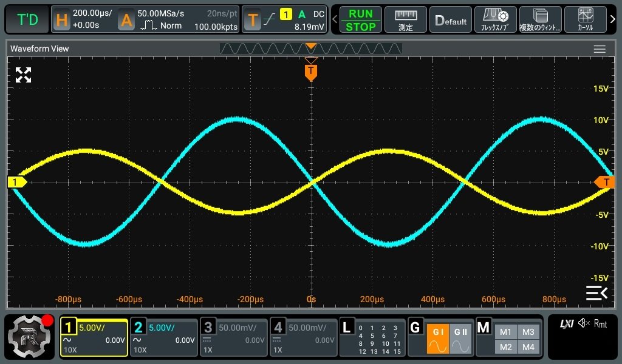Image resolution: width=622 pixels, height=364 pixels.
Task: Enable math channel M1
Action: click(506, 331)
